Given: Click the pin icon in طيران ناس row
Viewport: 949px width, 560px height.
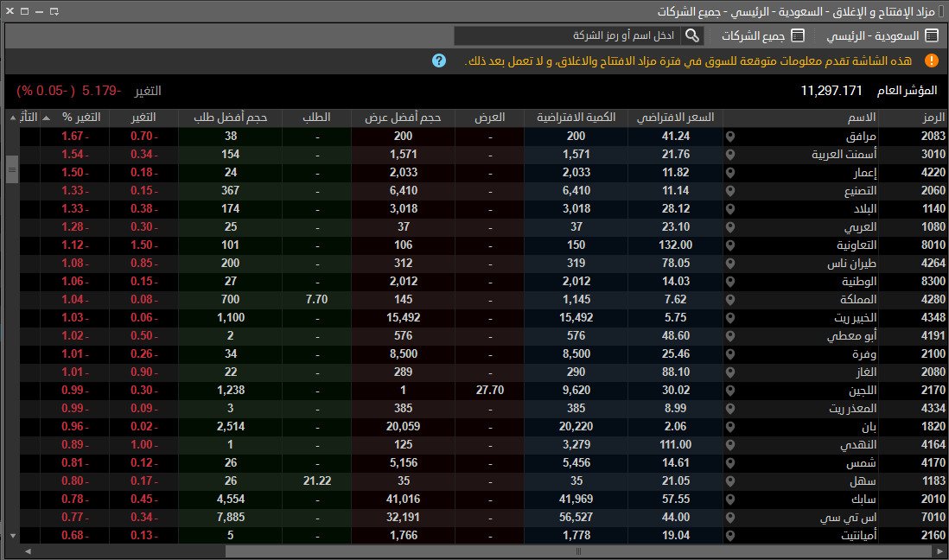Looking at the screenshot, I should [730, 264].
